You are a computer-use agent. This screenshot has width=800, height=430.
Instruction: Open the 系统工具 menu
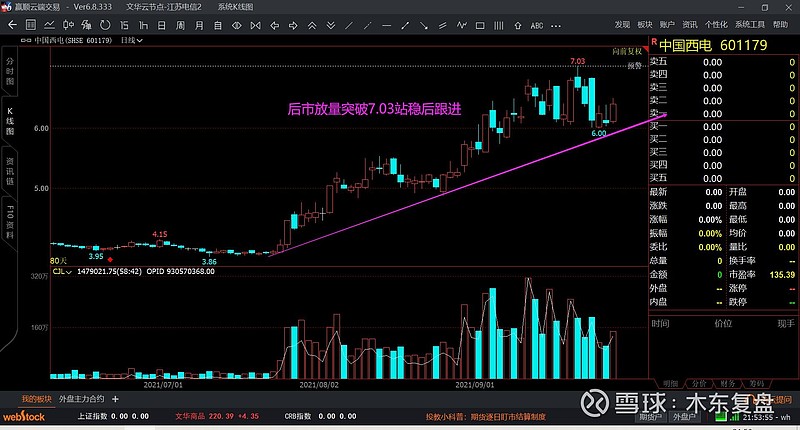point(750,24)
